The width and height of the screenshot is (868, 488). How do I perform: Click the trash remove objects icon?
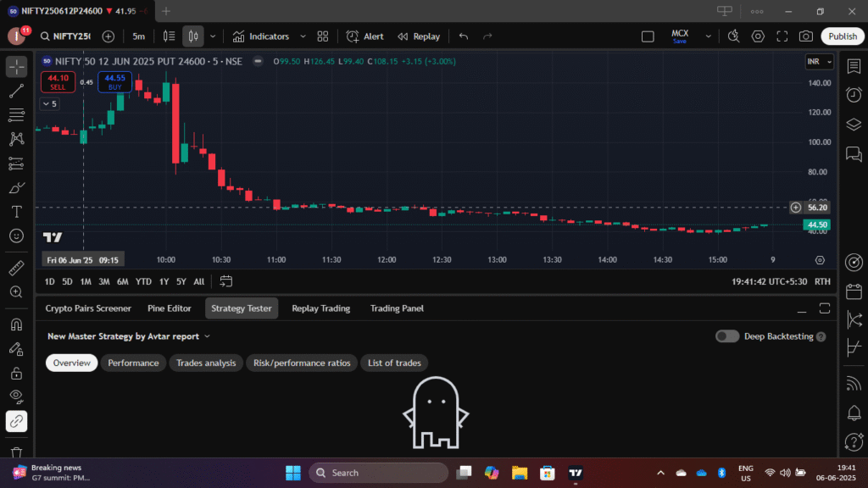(17, 452)
